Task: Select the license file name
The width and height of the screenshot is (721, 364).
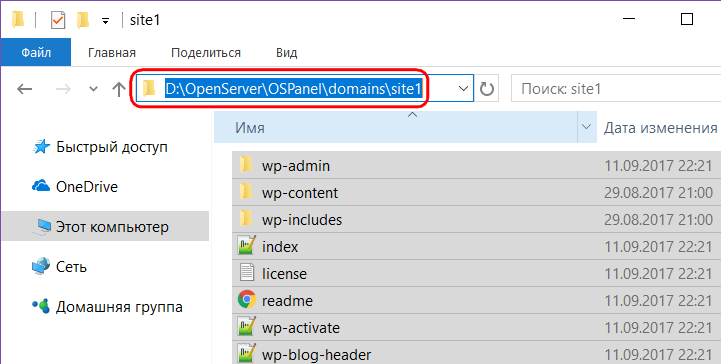Action: pos(284,274)
